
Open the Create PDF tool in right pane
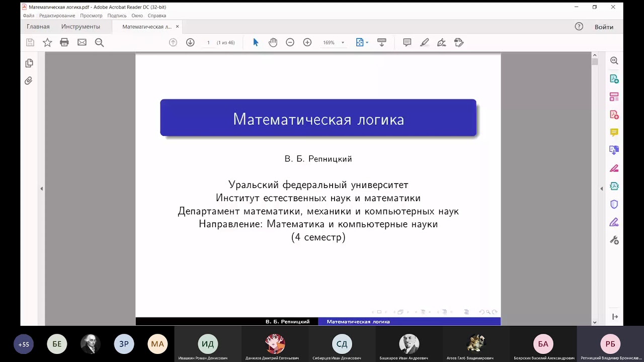[x=614, y=115]
